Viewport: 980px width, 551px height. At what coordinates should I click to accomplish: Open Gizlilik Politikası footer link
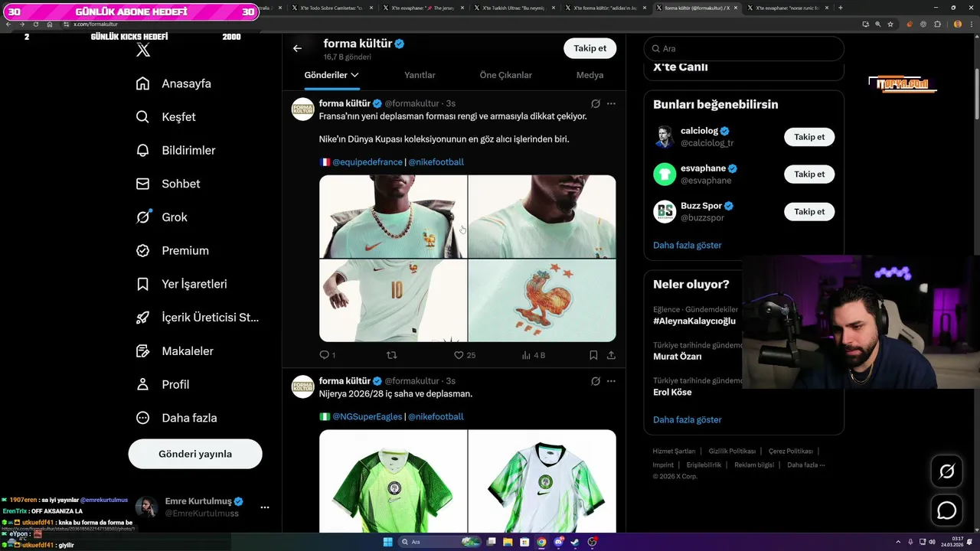coord(732,452)
